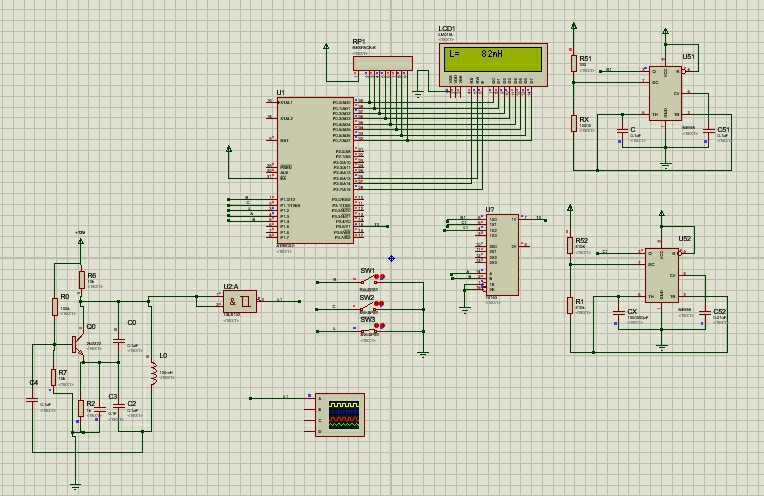Select resistor RX
Image resolution: width=764 pixels, height=496 pixels.
click(x=574, y=123)
